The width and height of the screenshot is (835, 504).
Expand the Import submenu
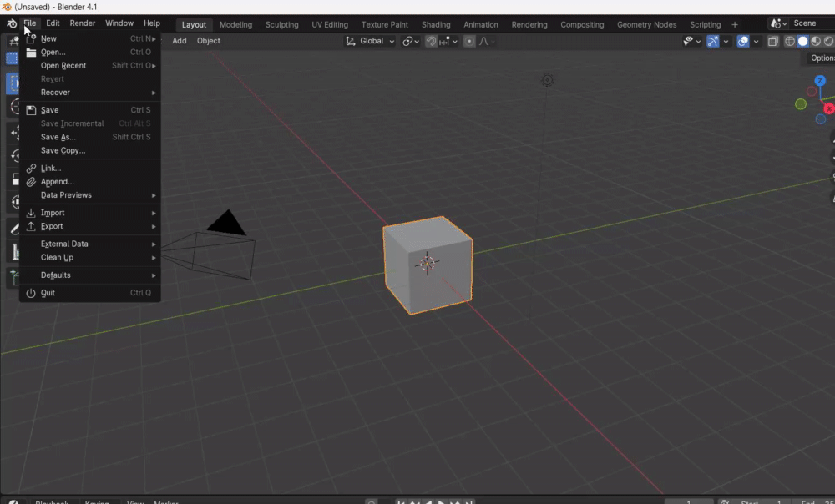tap(89, 213)
